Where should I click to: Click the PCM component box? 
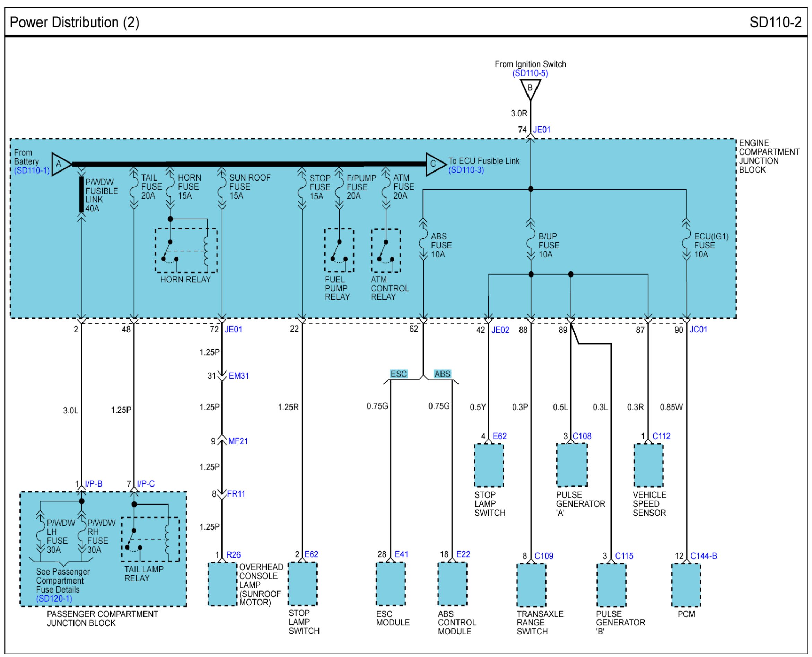(686, 585)
